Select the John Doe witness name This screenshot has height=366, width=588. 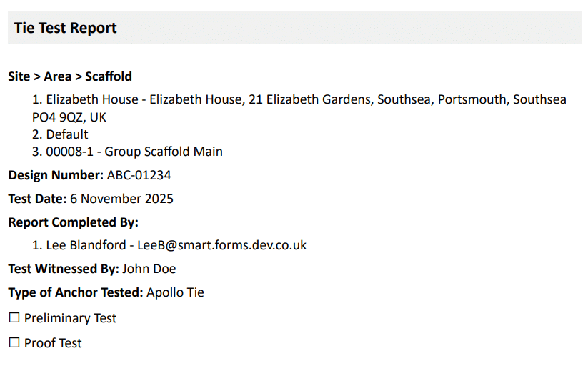[x=149, y=269]
